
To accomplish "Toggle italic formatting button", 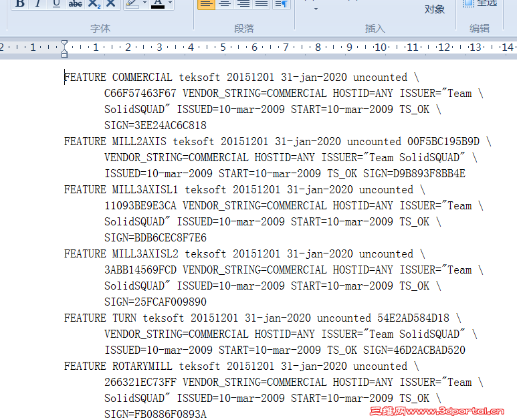I will point(38,4).
